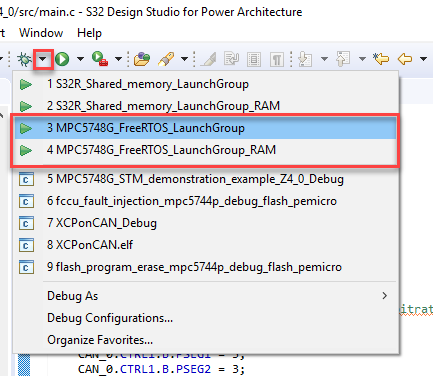The width and height of the screenshot is (433, 376).
Task: Click green launch icon of S32R_Shared_memory_LaunchGroup_RAM
Action: coord(26,106)
